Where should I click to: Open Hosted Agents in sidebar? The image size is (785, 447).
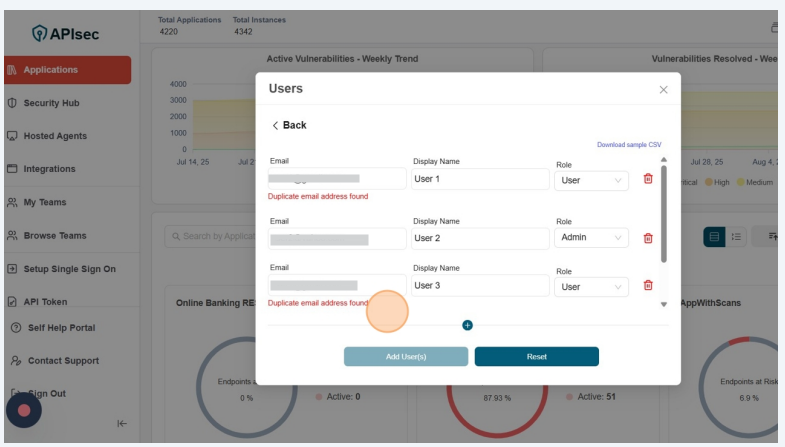click(55, 136)
